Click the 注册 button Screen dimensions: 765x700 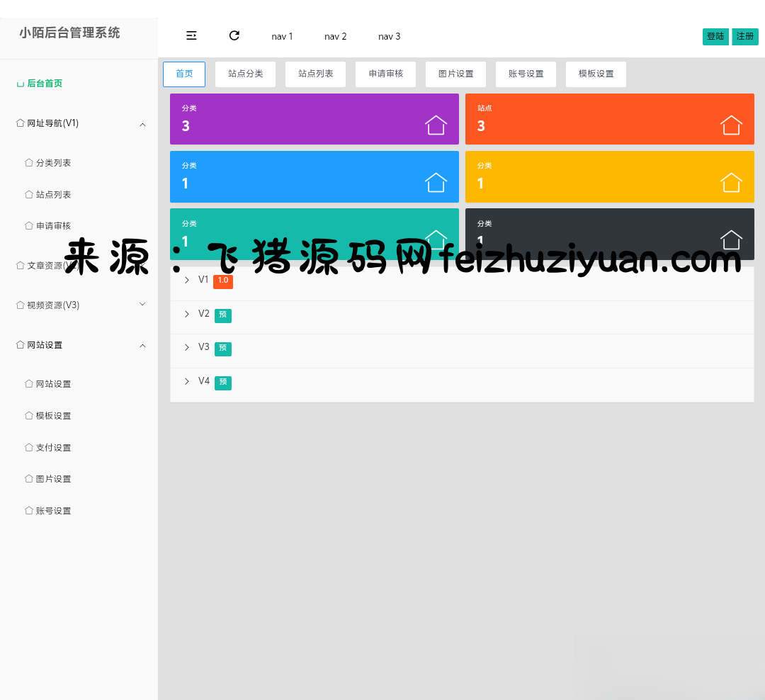point(744,36)
